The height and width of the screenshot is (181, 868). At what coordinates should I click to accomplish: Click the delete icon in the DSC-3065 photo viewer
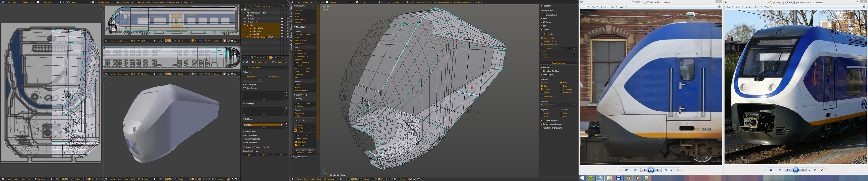click(x=678, y=170)
